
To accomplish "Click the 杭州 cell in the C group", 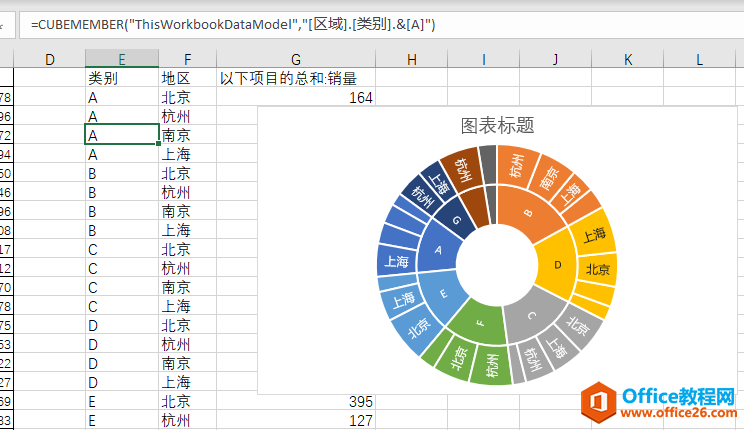I will click(187, 268).
